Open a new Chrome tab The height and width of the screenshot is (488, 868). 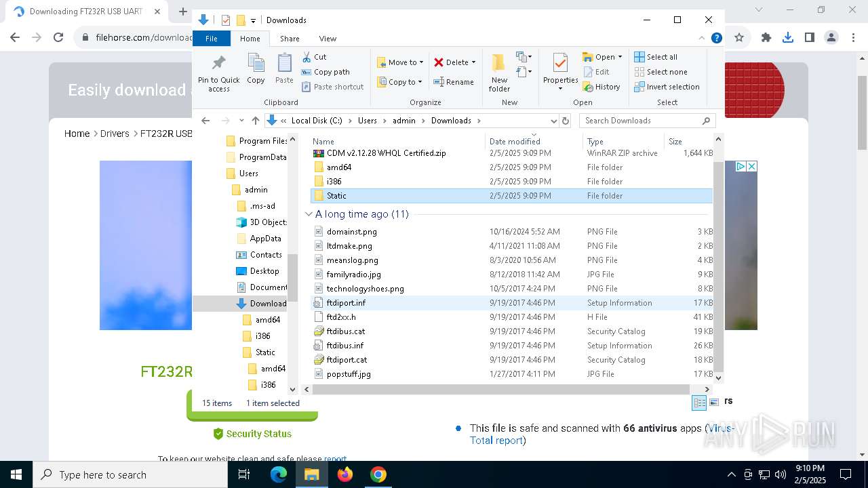pos(182,12)
